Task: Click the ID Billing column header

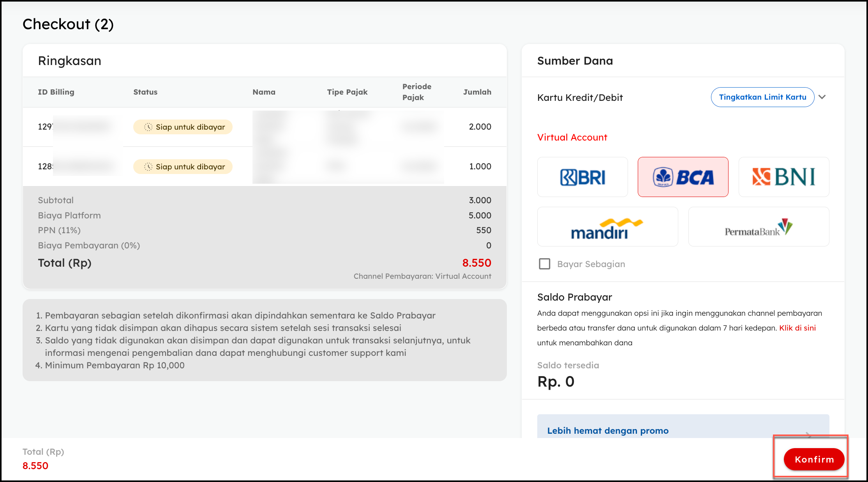Action: (x=56, y=92)
